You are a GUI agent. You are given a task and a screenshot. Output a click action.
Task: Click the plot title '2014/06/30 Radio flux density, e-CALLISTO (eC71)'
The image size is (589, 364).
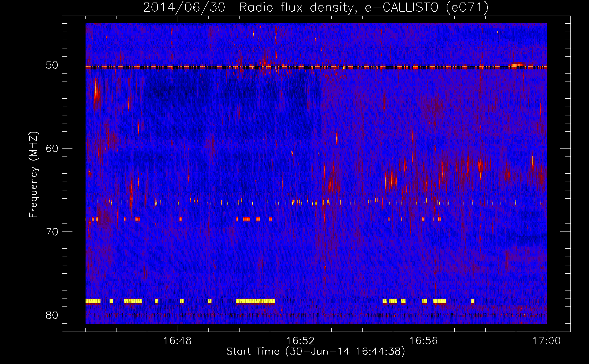(316, 7)
